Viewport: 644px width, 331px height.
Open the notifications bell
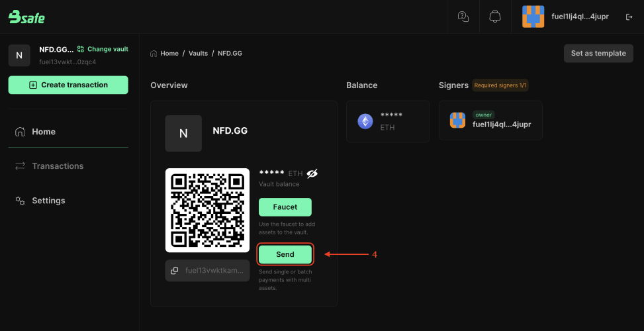pos(495,17)
